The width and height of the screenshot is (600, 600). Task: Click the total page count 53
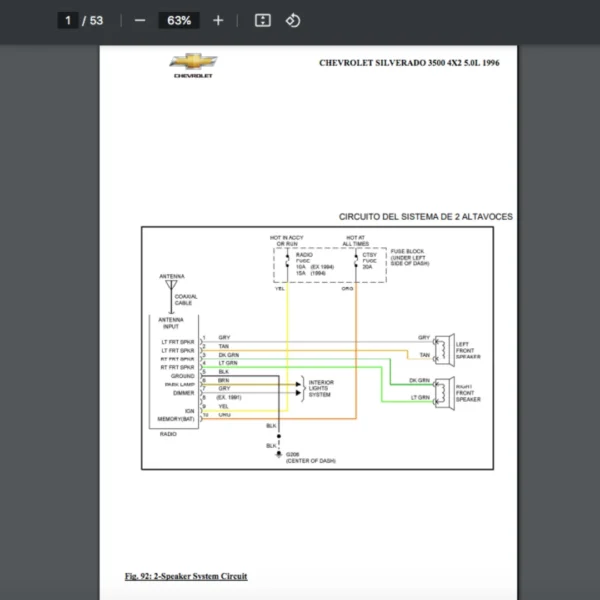point(96,20)
